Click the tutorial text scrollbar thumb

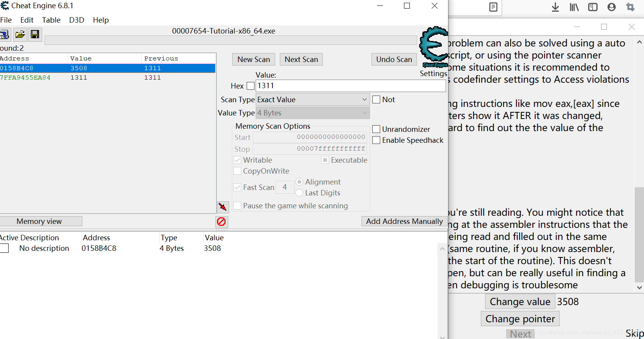tap(639, 234)
